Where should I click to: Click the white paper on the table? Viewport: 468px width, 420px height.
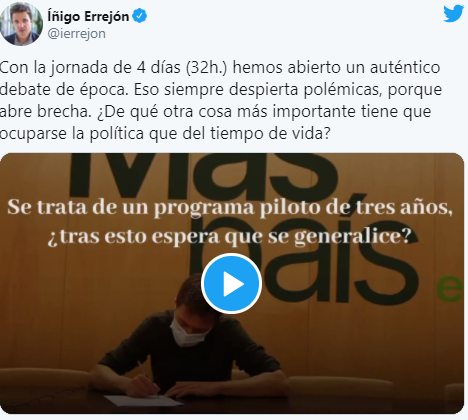pyautogui.click(x=143, y=400)
